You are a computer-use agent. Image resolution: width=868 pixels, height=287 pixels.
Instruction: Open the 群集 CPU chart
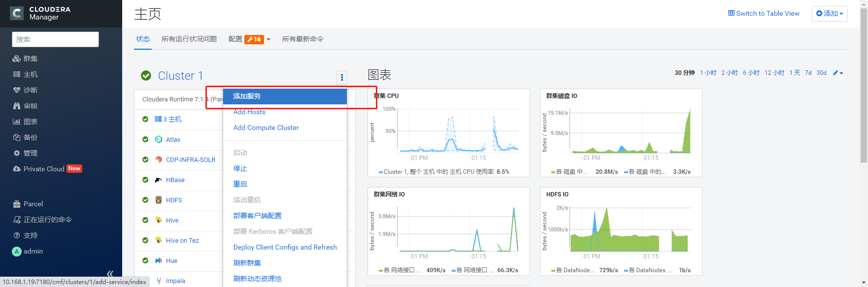tap(449, 133)
